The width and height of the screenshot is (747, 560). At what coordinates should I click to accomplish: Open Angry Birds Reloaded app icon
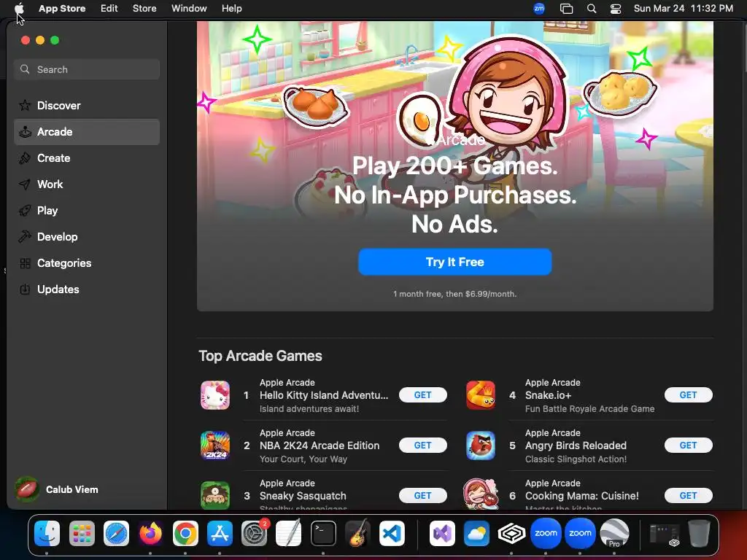(x=481, y=446)
